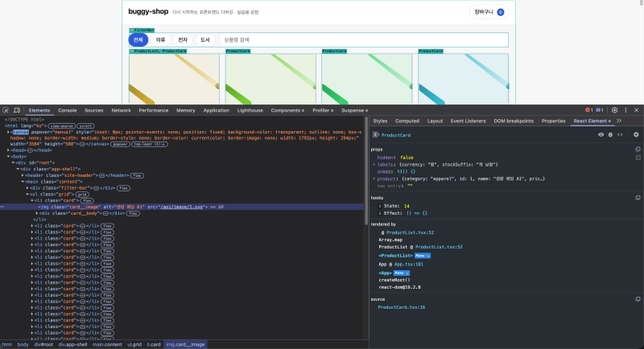This screenshot has height=349, width=644.
Task: Open the red error count indicator
Action: 588,110
